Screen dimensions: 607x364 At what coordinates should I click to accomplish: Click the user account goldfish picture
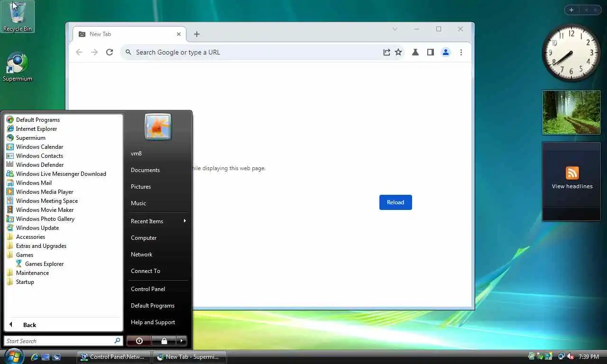click(158, 127)
